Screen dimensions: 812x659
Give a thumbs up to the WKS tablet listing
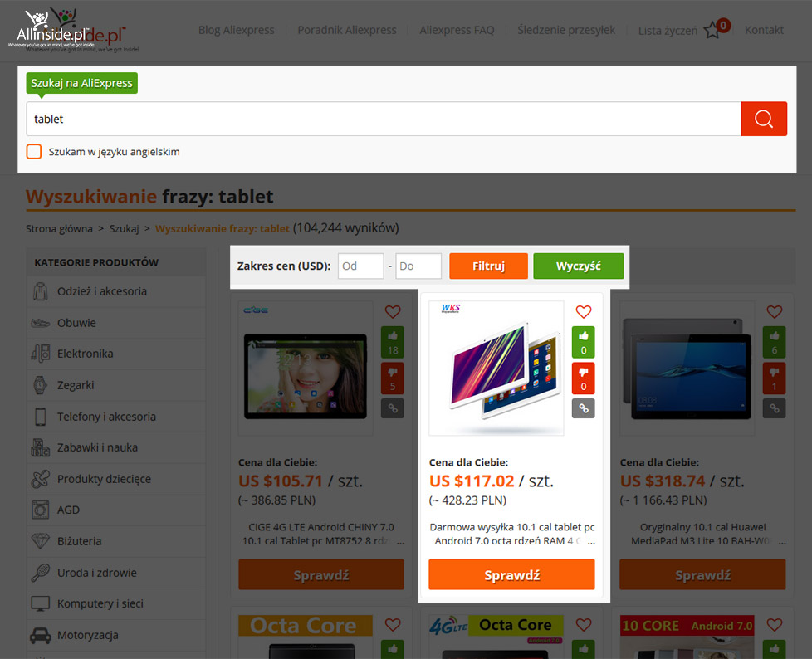pyautogui.click(x=584, y=342)
